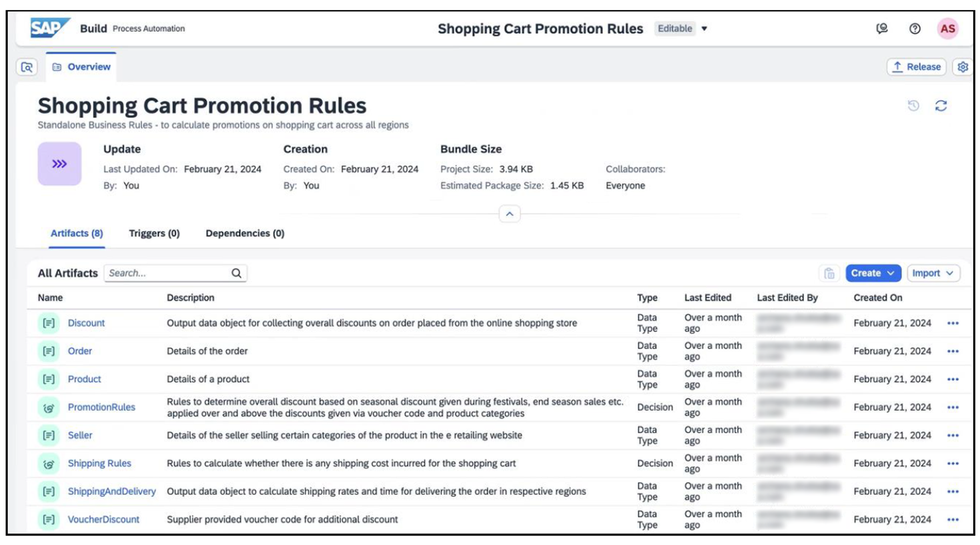Open the ShippingAndDelivery artifact link
980x545 pixels.
pyautogui.click(x=111, y=491)
